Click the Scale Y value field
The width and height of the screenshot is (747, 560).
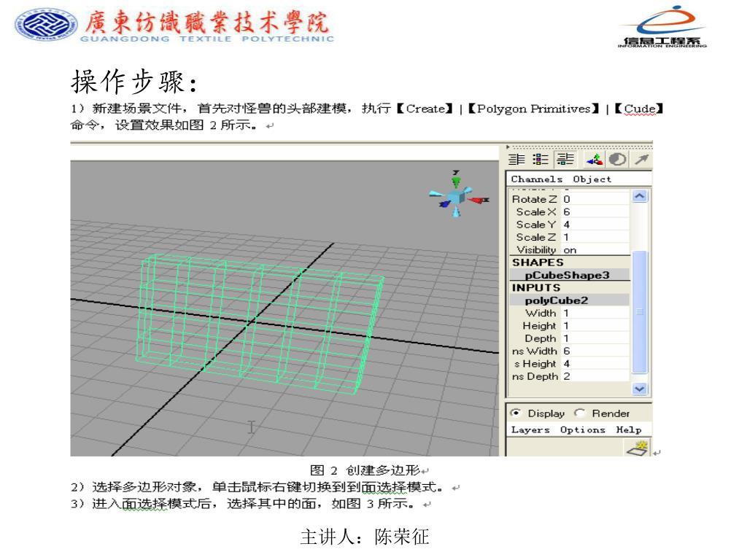595,225
